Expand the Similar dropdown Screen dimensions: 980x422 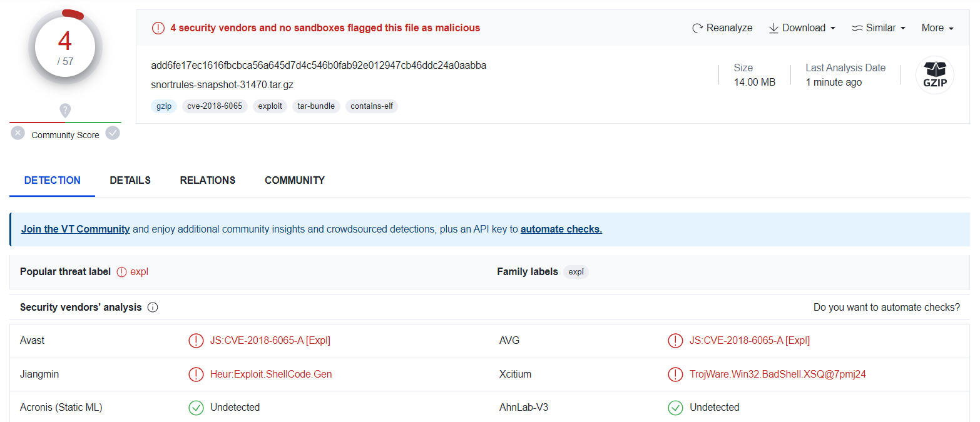click(x=879, y=28)
